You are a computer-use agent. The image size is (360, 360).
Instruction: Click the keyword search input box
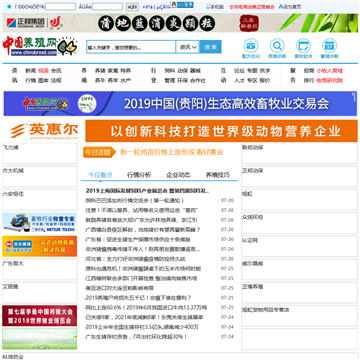[x=131, y=47]
